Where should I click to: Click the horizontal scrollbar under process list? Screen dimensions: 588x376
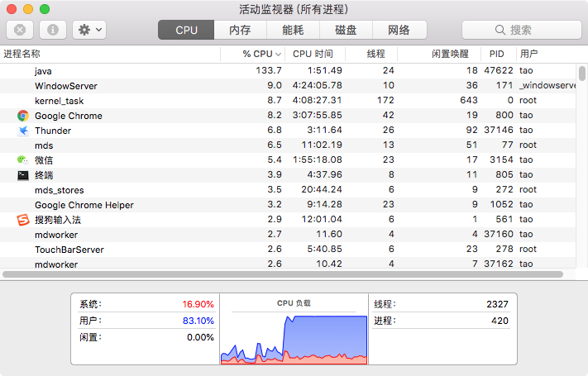tap(281, 274)
